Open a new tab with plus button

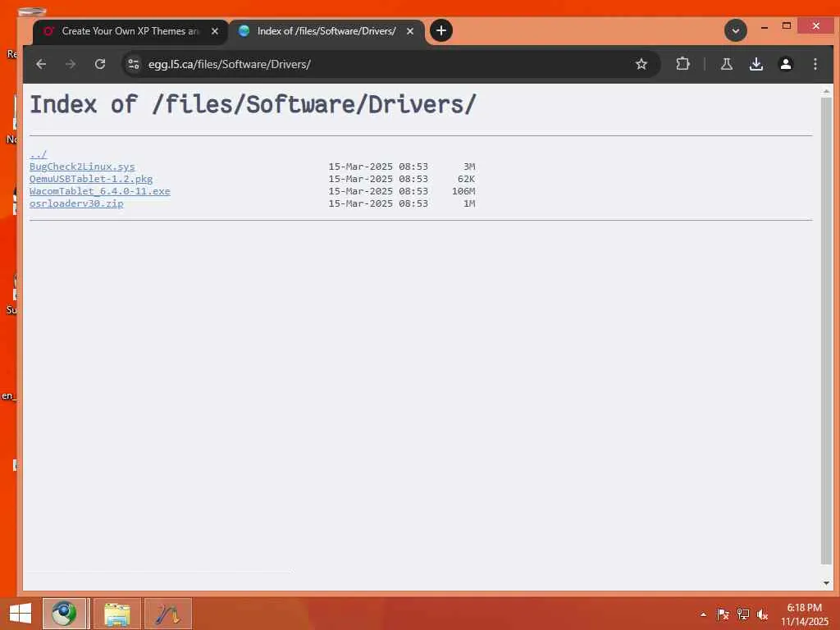pos(441,30)
